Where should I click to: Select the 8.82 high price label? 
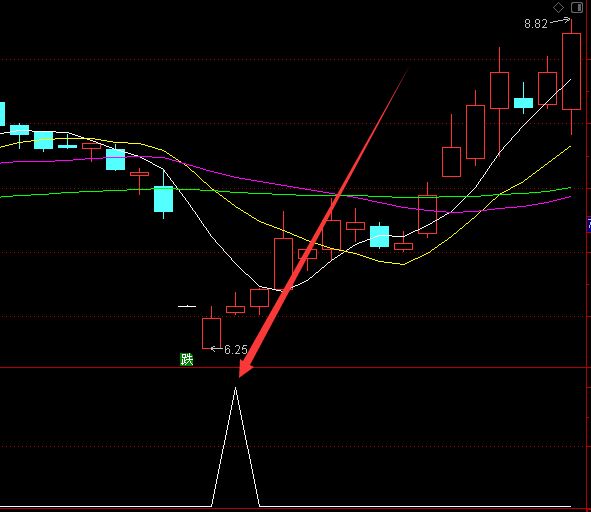(x=536, y=24)
